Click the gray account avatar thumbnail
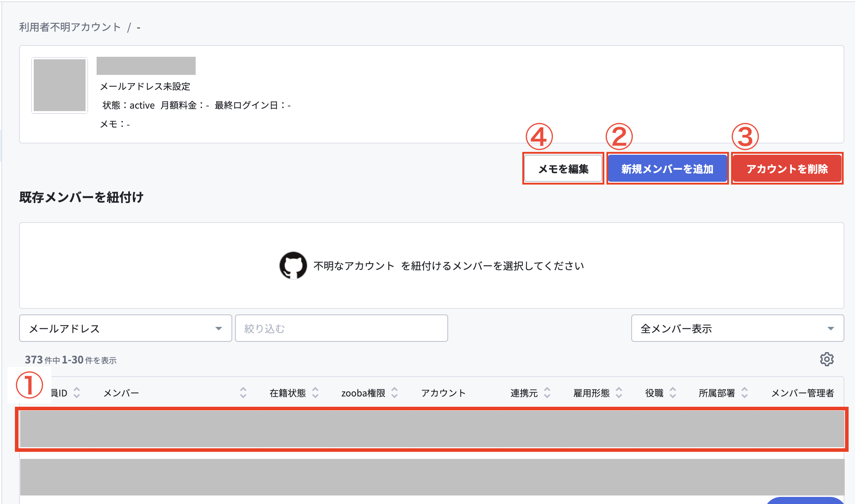 (60, 85)
